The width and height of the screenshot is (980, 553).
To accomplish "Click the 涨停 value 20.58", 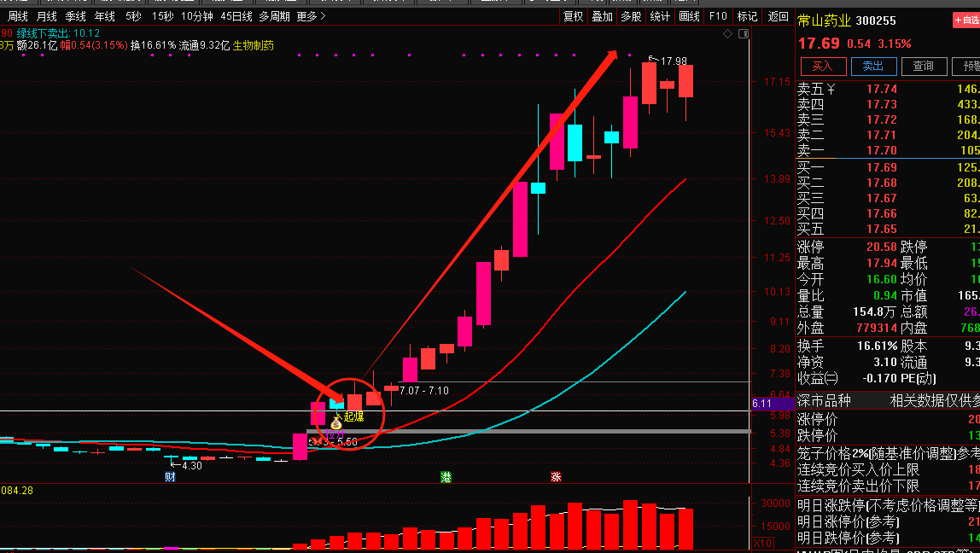I will pos(881,247).
